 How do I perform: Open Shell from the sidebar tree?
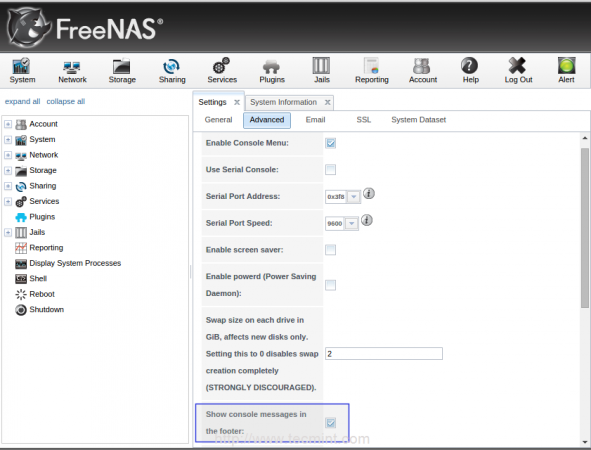[38, 279]
